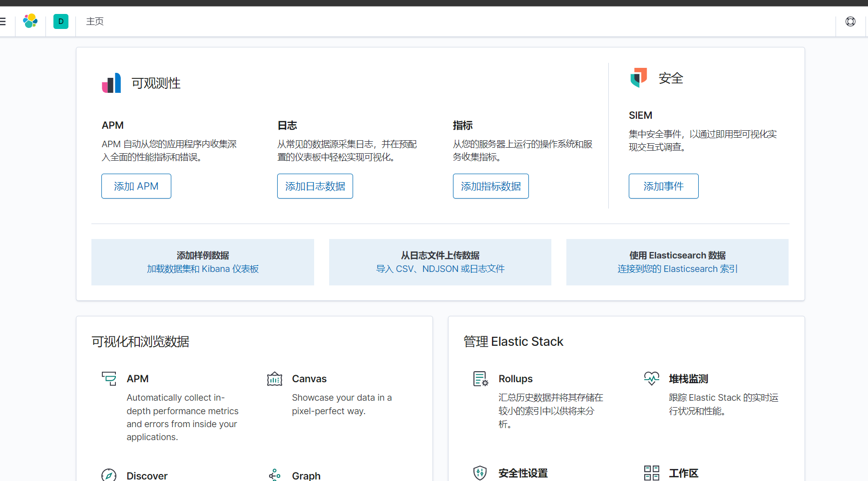Open the 工作区 title
Viewport: 868px width, 481px height.
[684, 473]
